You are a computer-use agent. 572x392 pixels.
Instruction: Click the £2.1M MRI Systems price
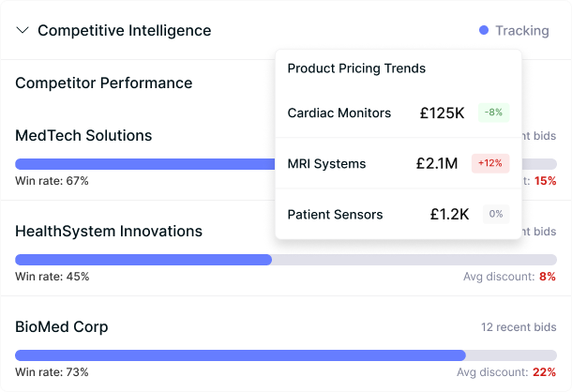point(437,164)
